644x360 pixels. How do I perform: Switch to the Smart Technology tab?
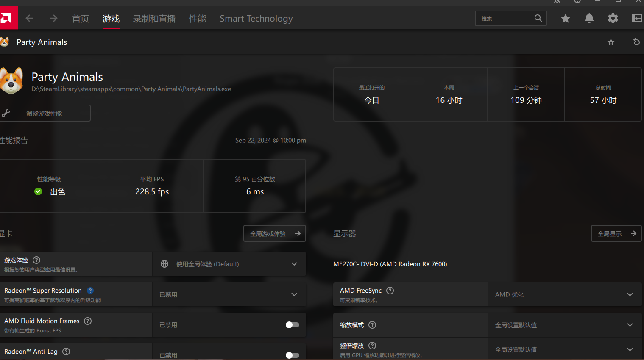256,19
